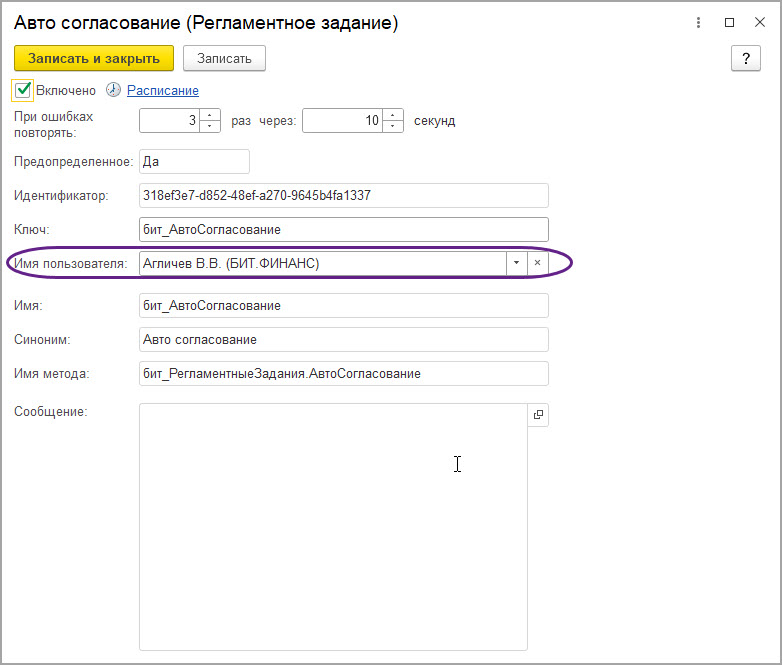782x665 pixels.
Task: Clear the Имя пользователя field with X
Action: (537, 263)
